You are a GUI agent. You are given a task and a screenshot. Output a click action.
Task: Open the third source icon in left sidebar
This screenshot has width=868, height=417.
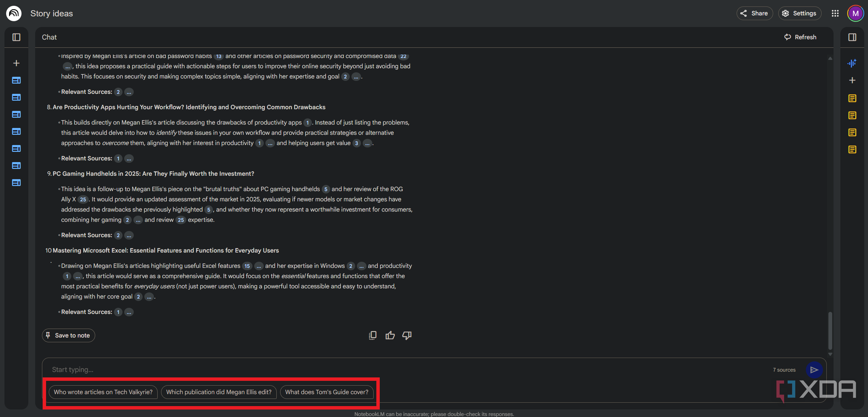(x=16, y=114)
